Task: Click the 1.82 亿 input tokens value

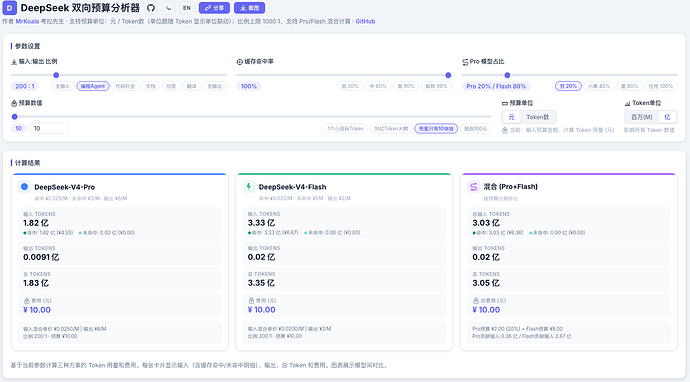Action: click(x=36, y=223)
